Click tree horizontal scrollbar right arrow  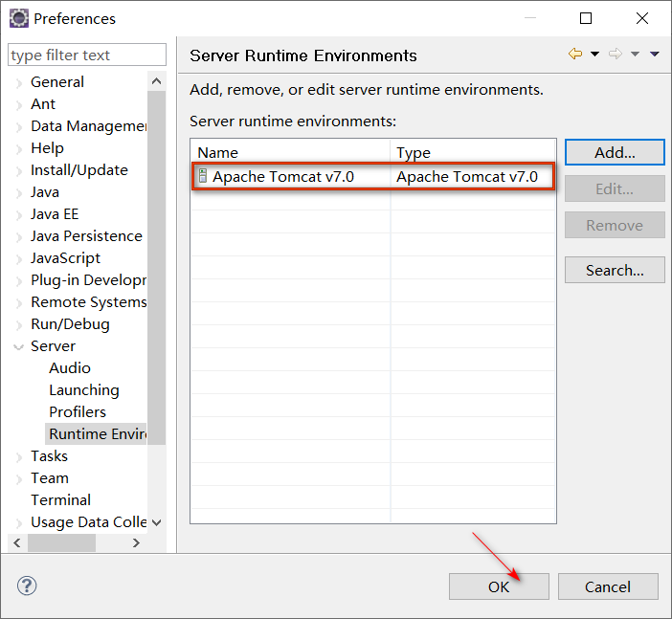tap(136, 542)
